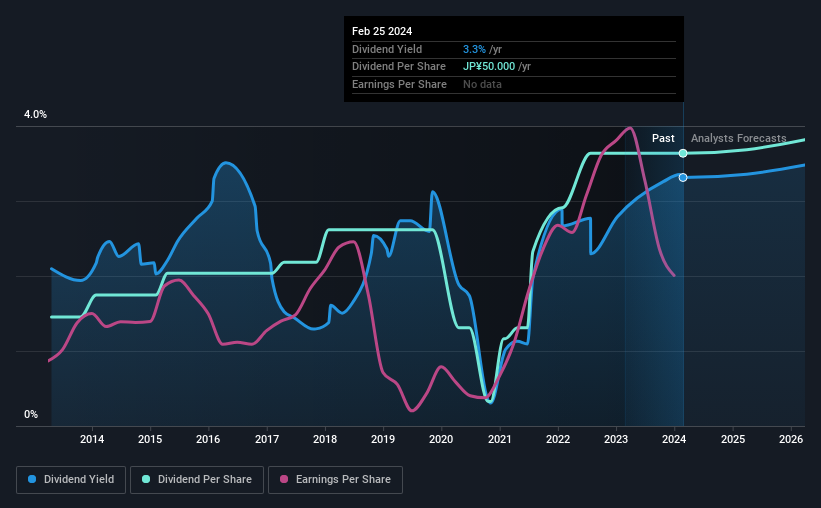Click the Dividend Yield data point marker
Screen dimensions: 821x508
[683, 178]
